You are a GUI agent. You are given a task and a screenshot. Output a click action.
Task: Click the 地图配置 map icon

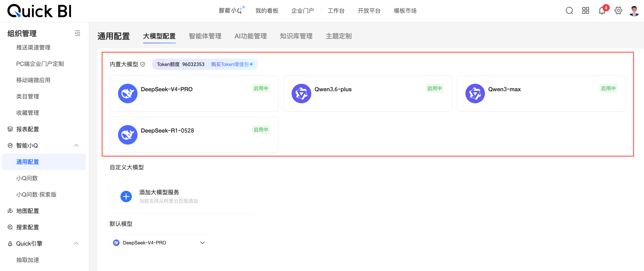[10, 211]
